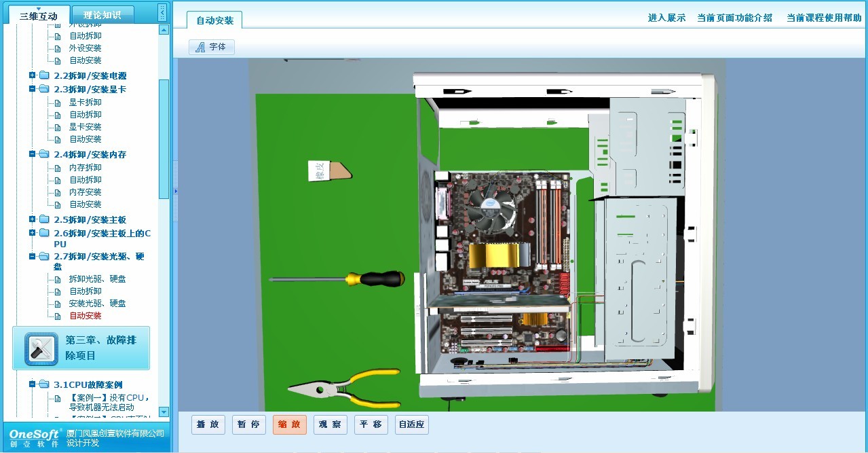Click the Chapter 3 tools icon
868x453 pixels.
click(41, 349)
